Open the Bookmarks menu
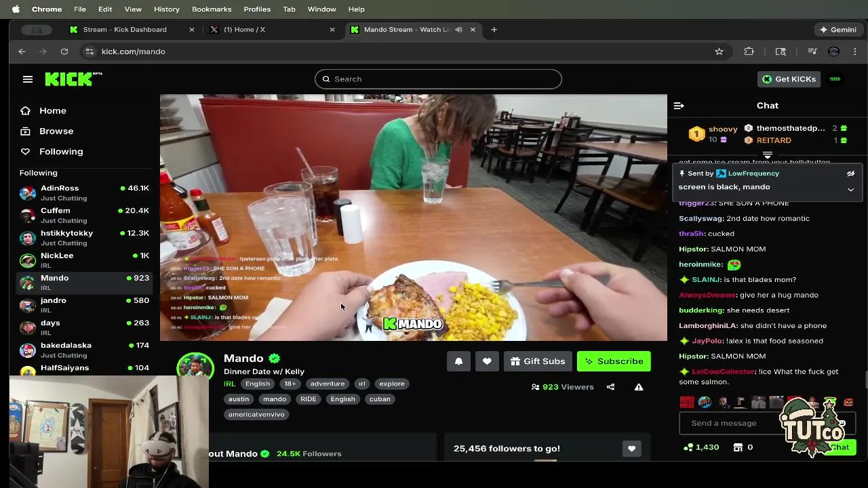This screenshot has height=488, width=868. 212,9
